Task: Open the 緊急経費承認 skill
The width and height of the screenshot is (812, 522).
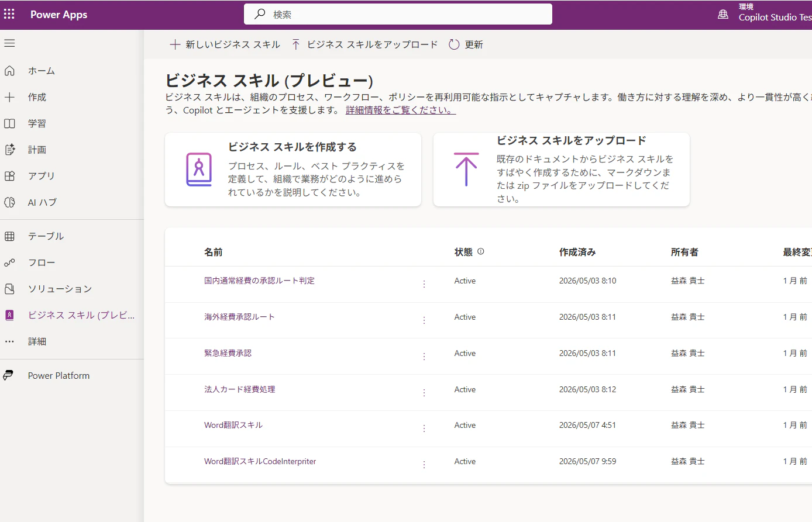Action: pyautogui.click(x=228, y=353)
